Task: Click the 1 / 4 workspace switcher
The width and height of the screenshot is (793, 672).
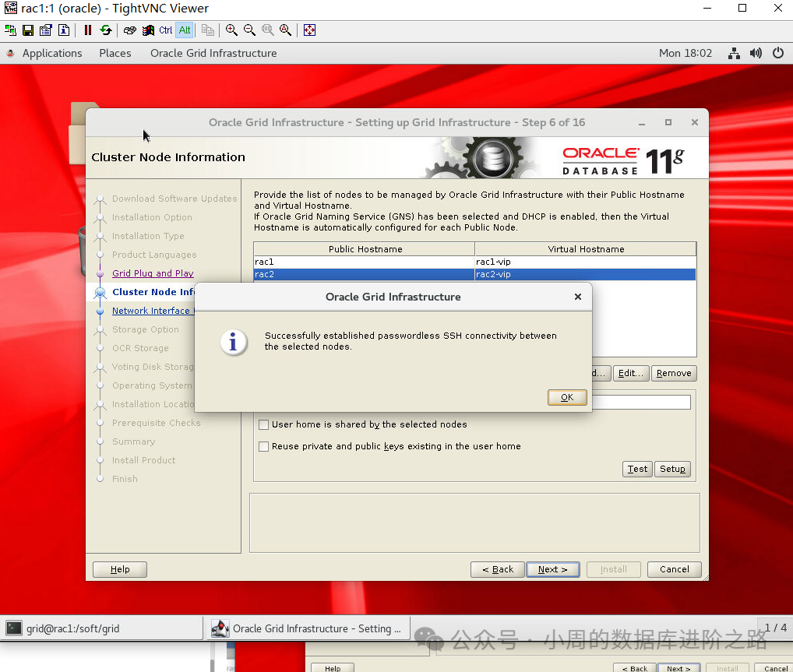Action: [x=775, y=628]
